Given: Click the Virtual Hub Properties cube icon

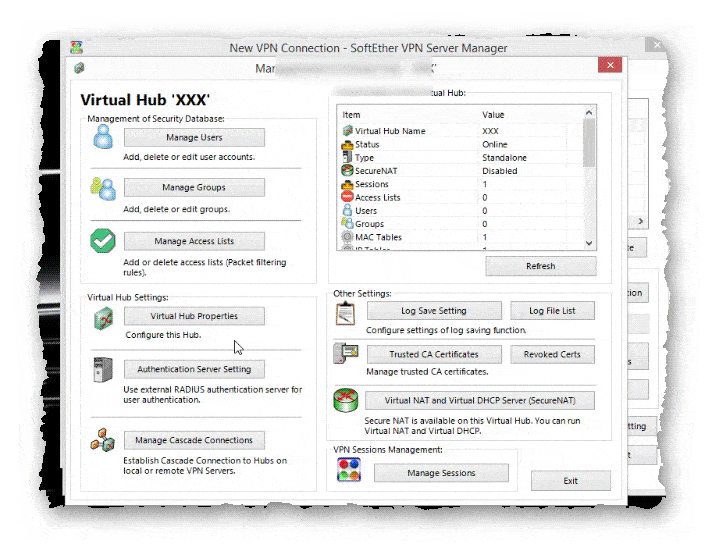Looking at the screenshot, I should click(103, 319).
